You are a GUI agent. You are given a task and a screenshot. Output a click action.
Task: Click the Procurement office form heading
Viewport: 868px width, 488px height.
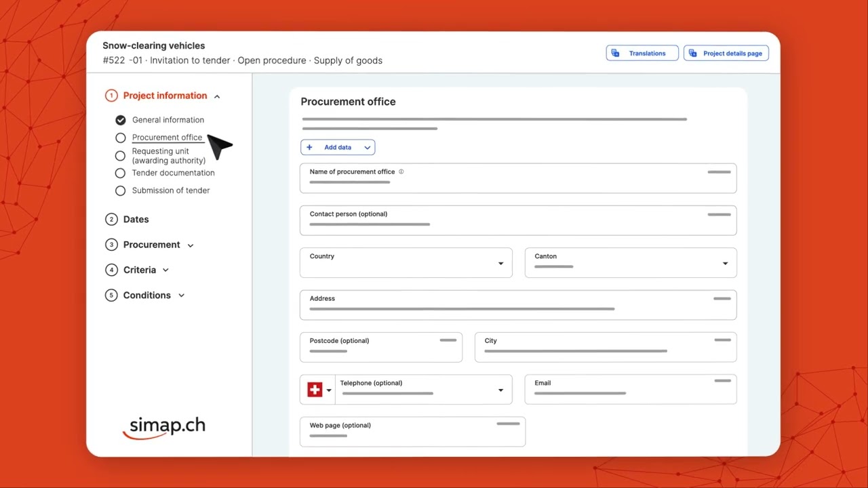348,102
